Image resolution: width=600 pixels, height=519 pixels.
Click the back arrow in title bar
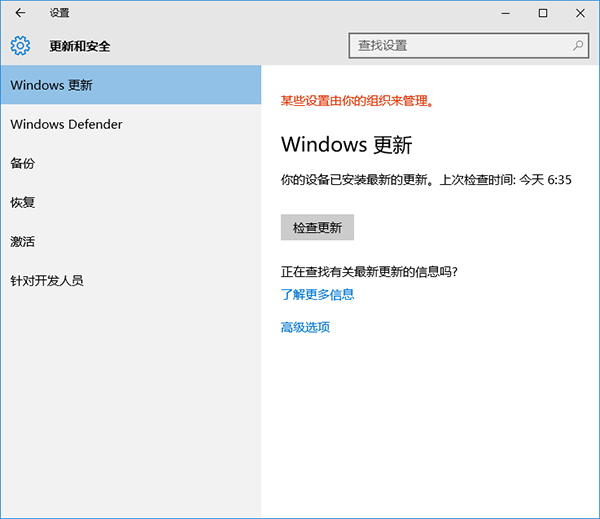21,13
